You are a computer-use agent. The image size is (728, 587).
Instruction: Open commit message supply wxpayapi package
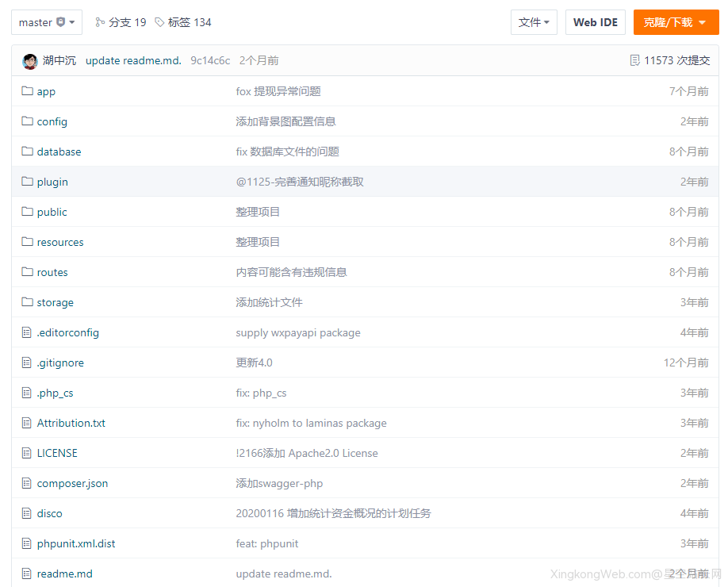click(298, 333)
